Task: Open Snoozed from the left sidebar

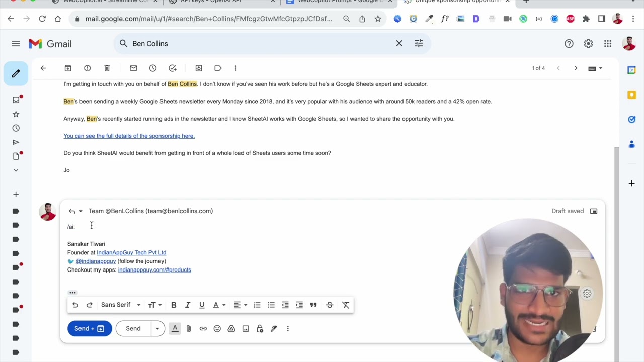Action: tap(16, 128)
